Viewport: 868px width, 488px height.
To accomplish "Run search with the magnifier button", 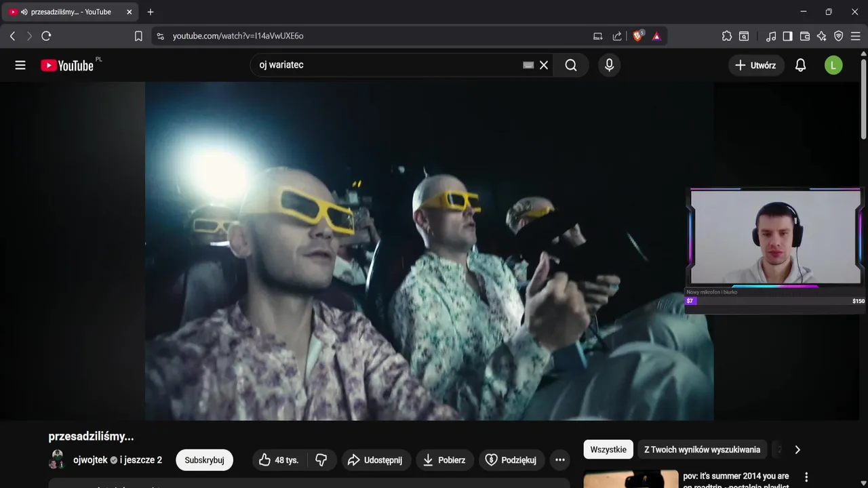I will [571, 65].
